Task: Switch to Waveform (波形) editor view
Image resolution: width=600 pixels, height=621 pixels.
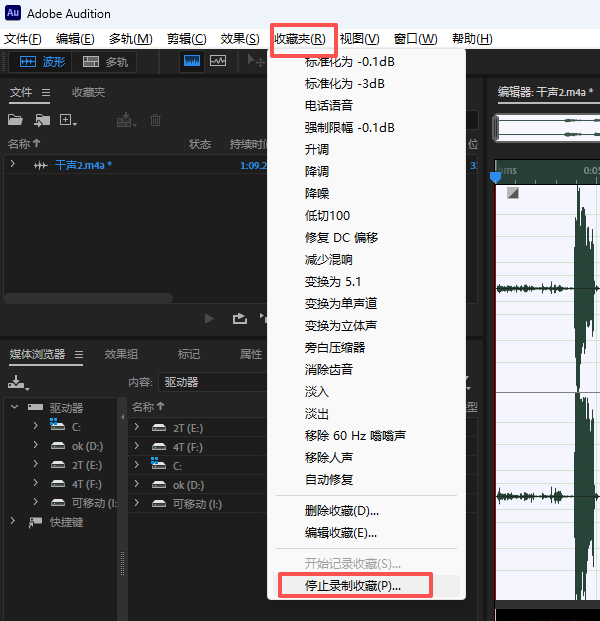Action: [x=42, y=62]
